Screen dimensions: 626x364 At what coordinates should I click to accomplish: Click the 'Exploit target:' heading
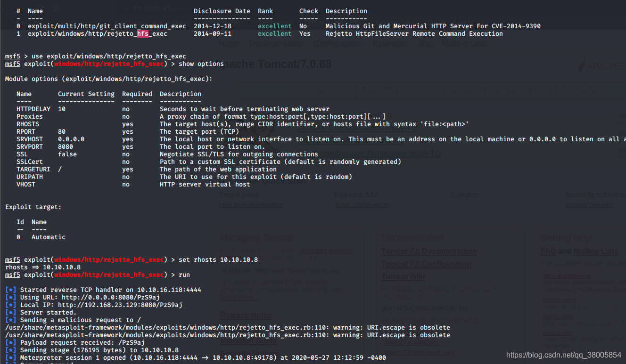pos(33,207)
